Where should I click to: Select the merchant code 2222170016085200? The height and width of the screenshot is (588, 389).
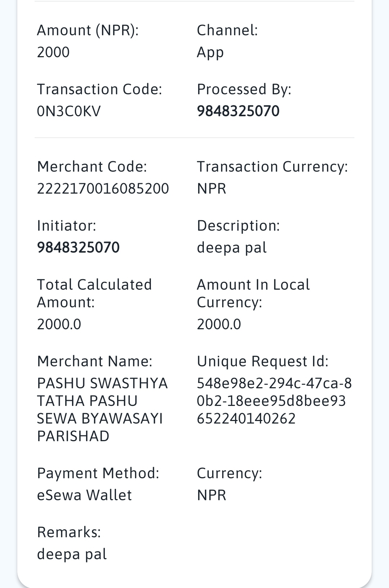pos(103,188)
